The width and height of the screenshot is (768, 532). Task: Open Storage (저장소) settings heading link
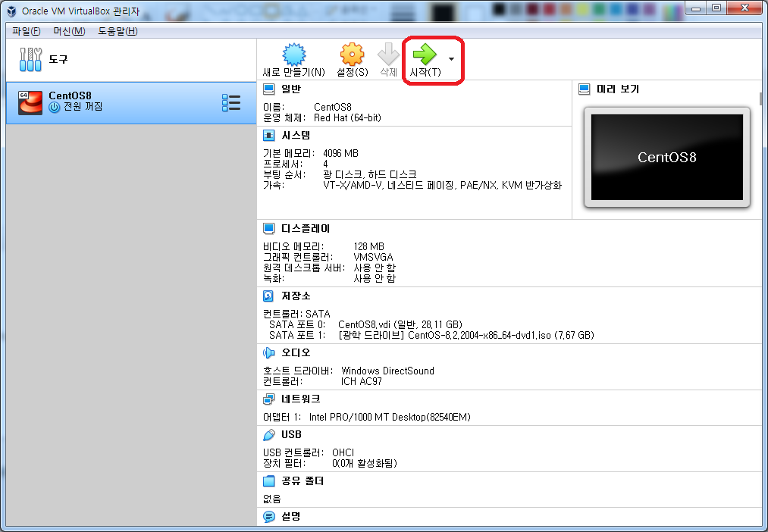click(296, 296)
